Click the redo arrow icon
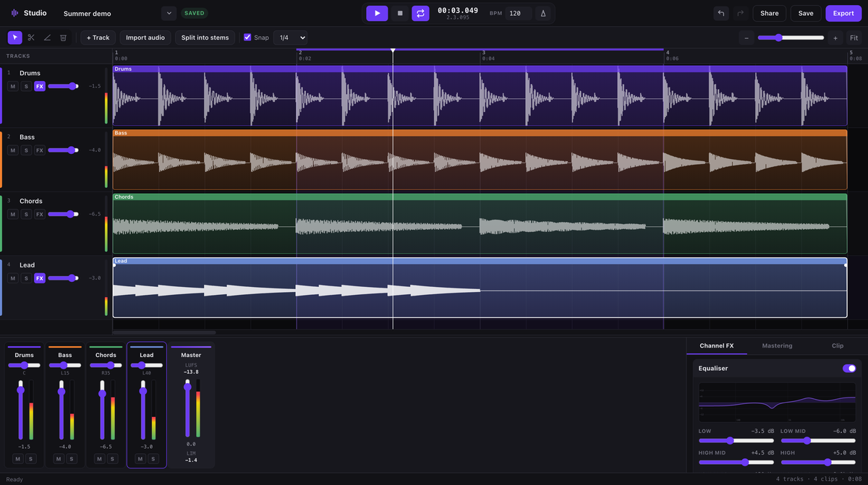Image resolution: width=868 pixels, height=485 pixels. pyautogui.click(x=740, y=13)
